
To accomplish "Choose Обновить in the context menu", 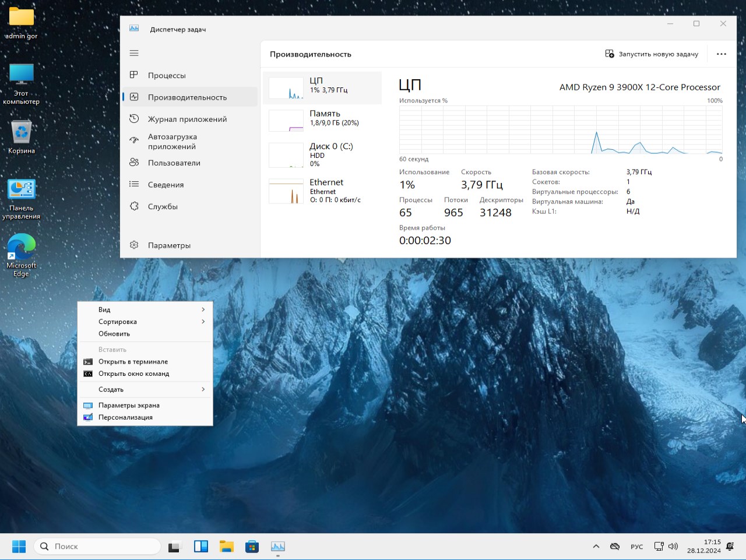I will click(x=114, y=334).
